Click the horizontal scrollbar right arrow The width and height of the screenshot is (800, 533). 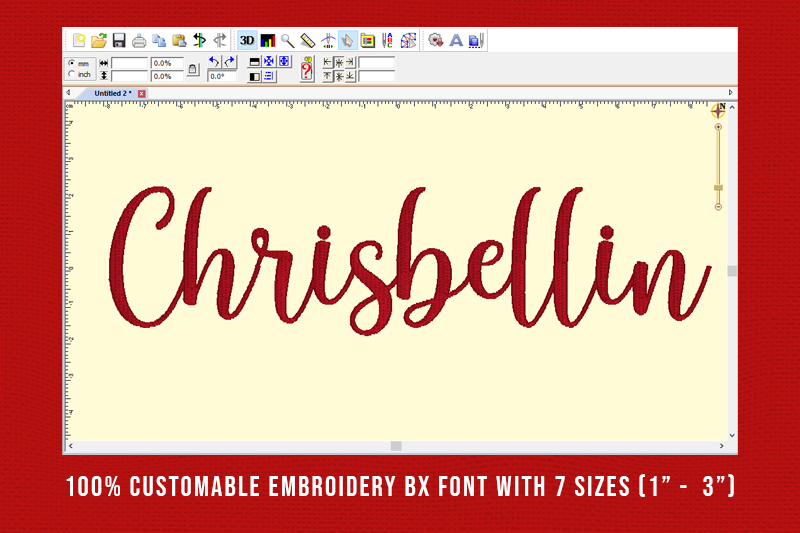click(721, 446)
